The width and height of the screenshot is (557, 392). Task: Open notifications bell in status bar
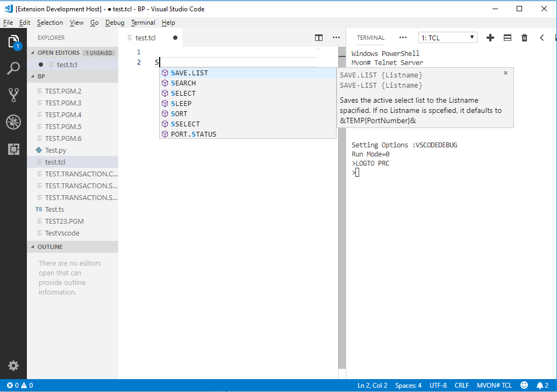click(x=542, y=385)
